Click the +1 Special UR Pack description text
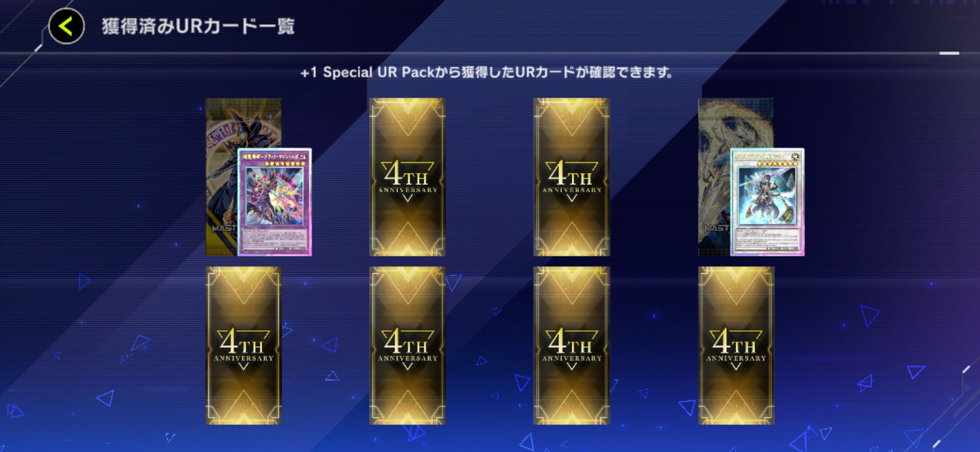This screenshot has width=980, height=452. pos(487,72)
